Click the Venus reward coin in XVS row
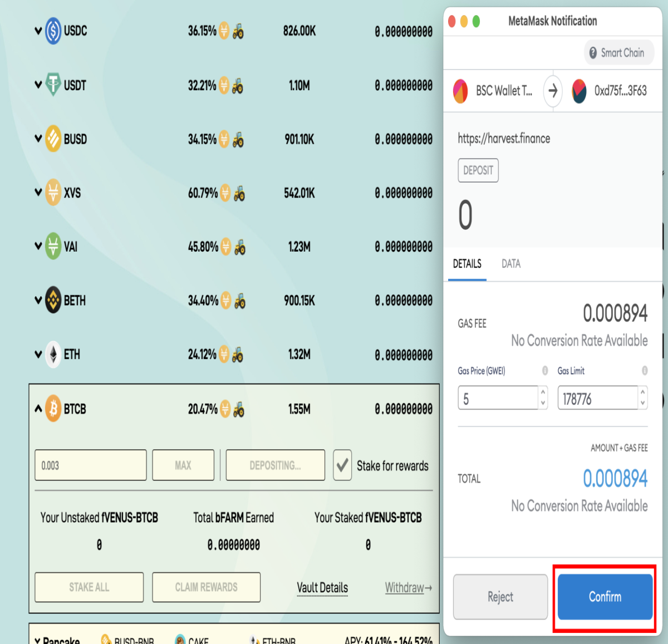 (225, 193)
